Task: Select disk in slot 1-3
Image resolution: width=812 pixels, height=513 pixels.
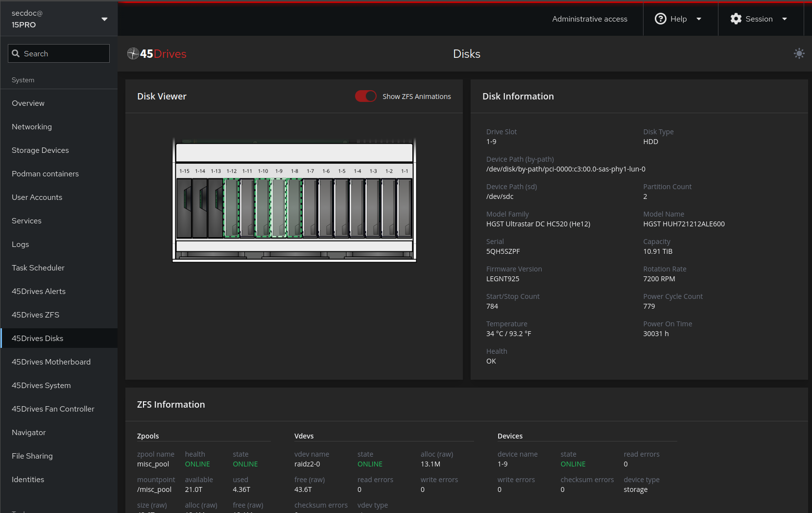Action: point(373,208)
